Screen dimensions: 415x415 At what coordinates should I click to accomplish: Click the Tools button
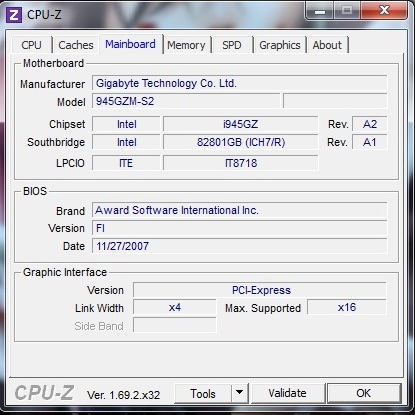(x=203, y=394)
